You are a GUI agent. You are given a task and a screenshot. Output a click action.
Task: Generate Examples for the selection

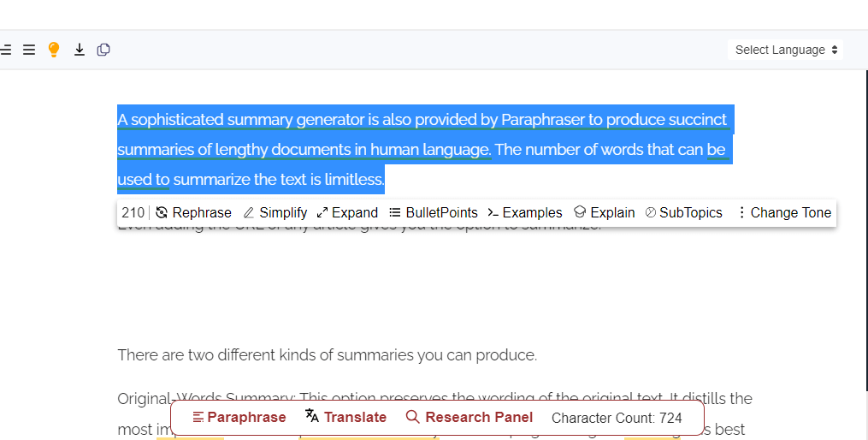525,213
